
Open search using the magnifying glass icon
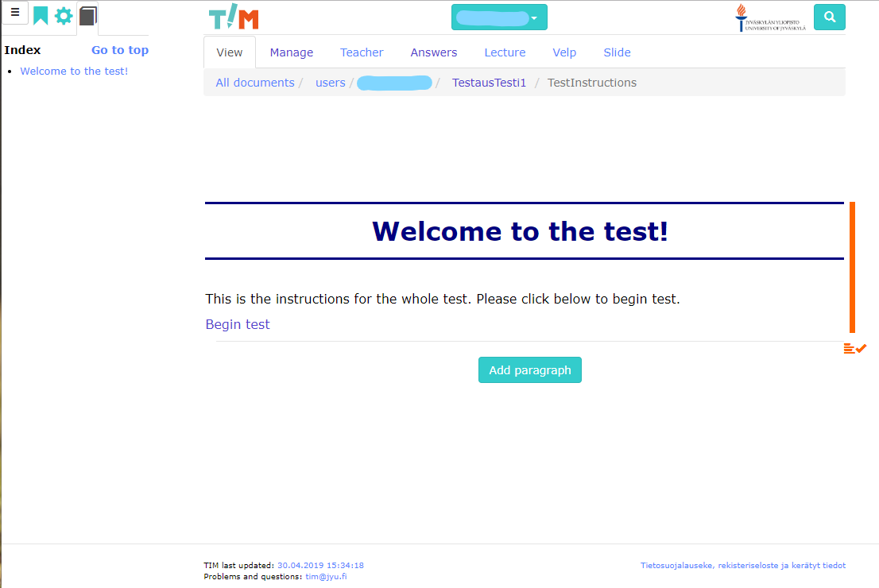click(829, 16)
